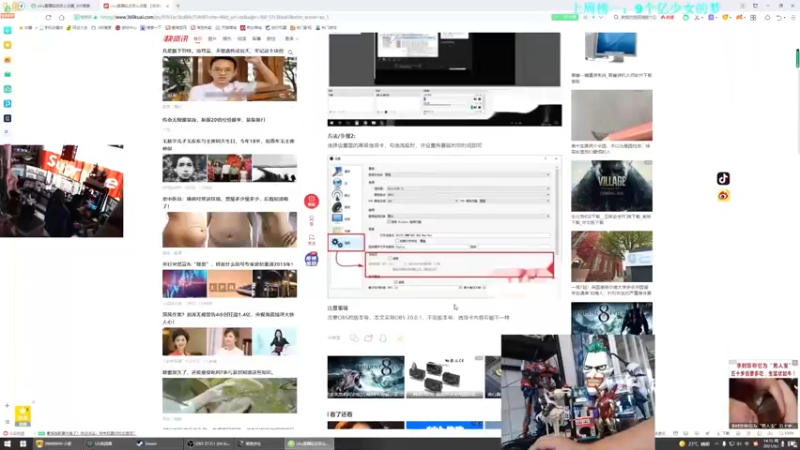Screen dimensions: 800x450
Task: Click the 快资讯 logo
Action: point(176,39)
